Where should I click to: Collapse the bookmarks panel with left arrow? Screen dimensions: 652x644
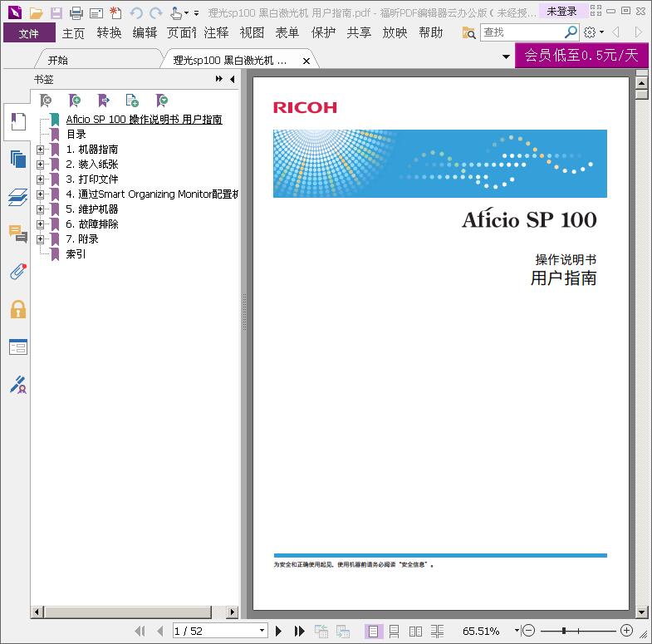[x=232, y=79]
